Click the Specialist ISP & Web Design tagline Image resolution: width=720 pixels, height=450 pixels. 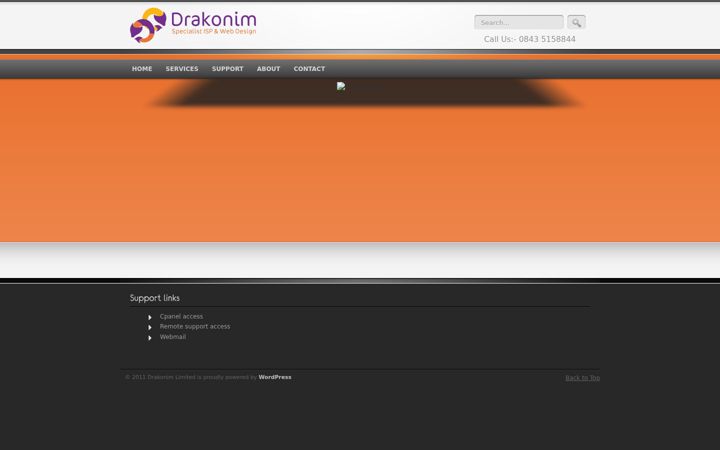coord(214,32)
